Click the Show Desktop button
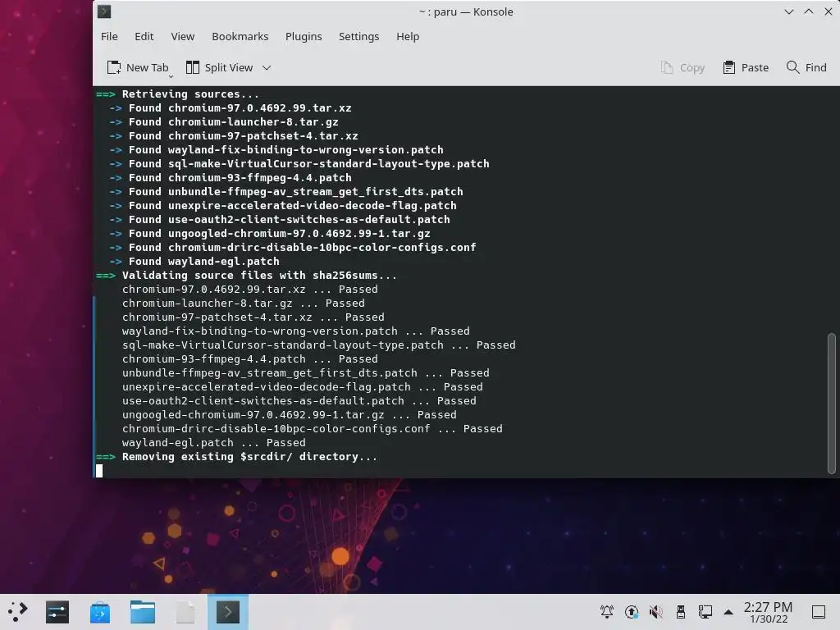Image resolution: width=840 pixels, height=630 pixels. coord(819,612)
